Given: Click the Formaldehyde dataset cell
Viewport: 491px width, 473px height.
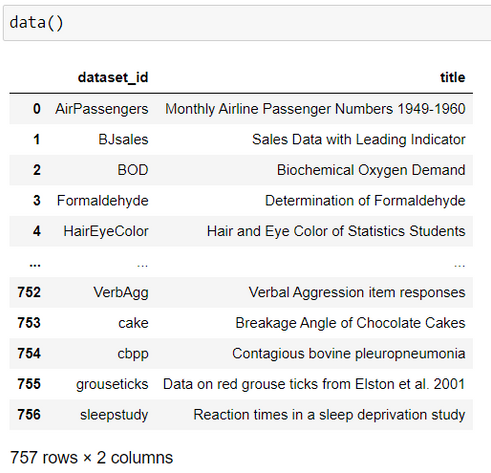Looking at the screenshot, I should click(103, 201).
